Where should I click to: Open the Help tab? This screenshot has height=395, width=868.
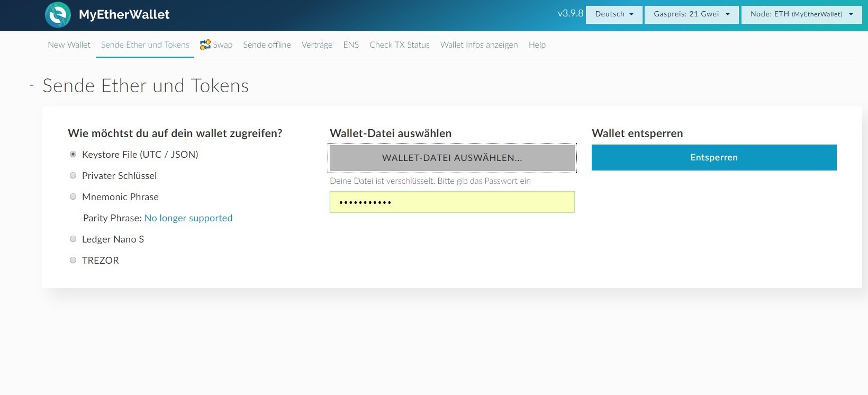537,45
